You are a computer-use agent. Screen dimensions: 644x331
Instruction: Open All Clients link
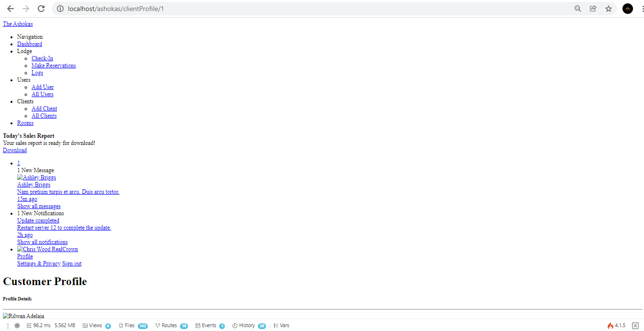[44, 116]
